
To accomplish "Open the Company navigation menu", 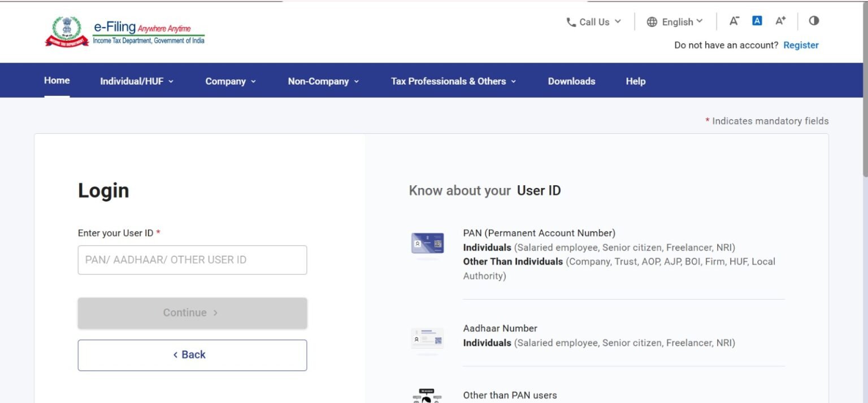I will pyautogui.click(x=229, y=81).
